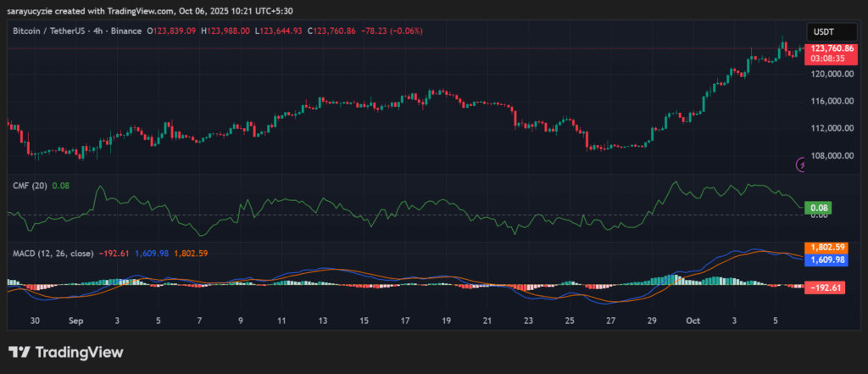This screenshot has height=374, width=868.
Task: Select the MACD (12, 26, close) label
Action: [52, 254]
